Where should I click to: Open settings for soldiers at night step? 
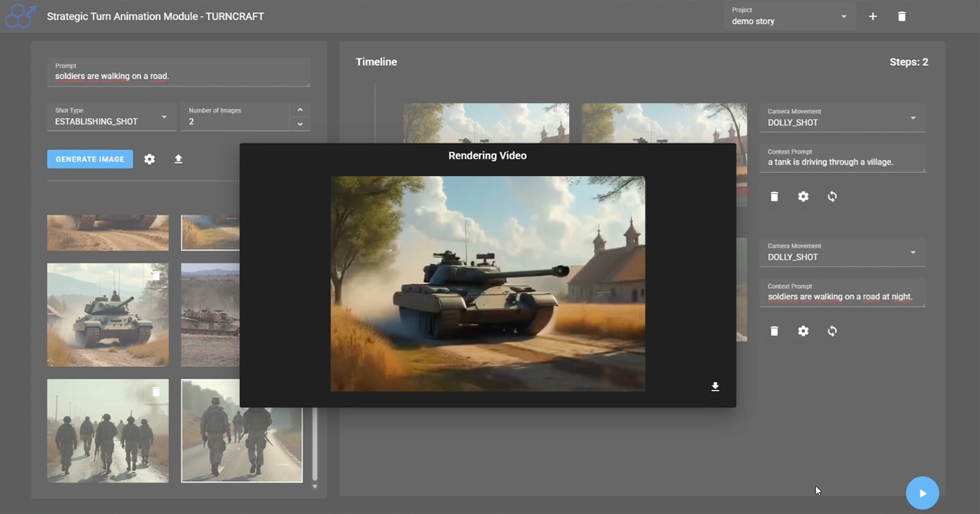pyautogui.click(x=803, y=331)
